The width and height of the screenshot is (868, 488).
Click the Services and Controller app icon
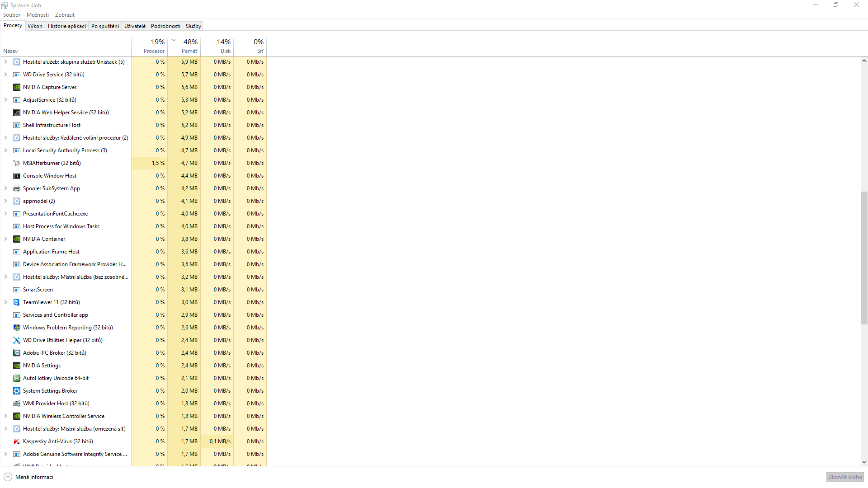[x=17, y=315]
